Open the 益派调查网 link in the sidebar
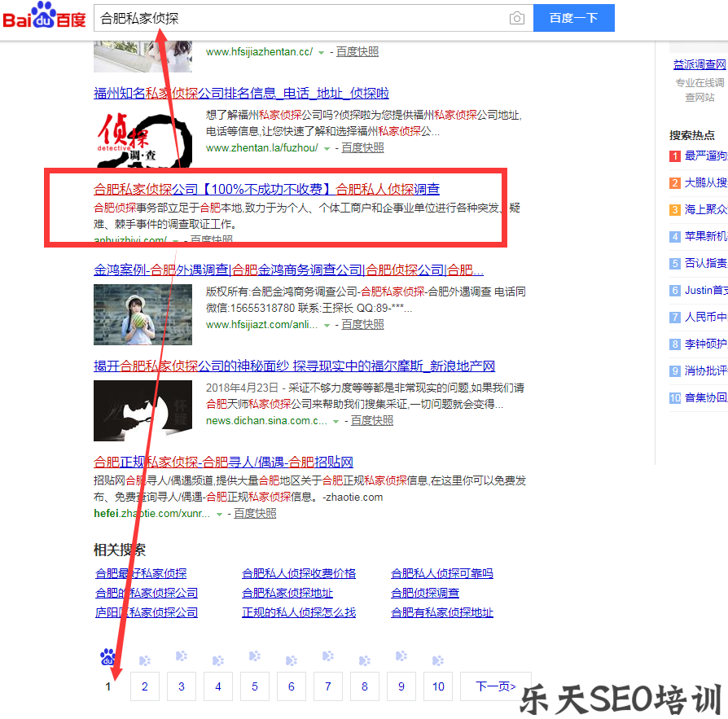The height and width of the screenshot is (719, 728). [699, 64]
